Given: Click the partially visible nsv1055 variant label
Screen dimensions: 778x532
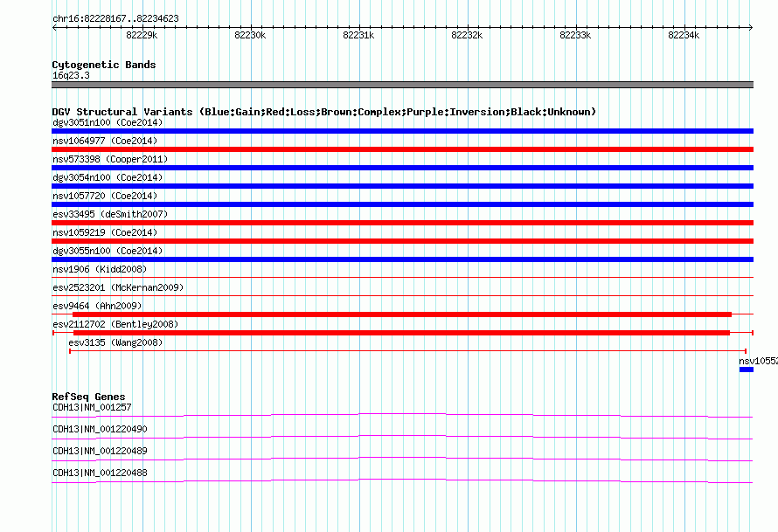Looking at the screenshot, I should pyautogui.click(x=758, y=361).
